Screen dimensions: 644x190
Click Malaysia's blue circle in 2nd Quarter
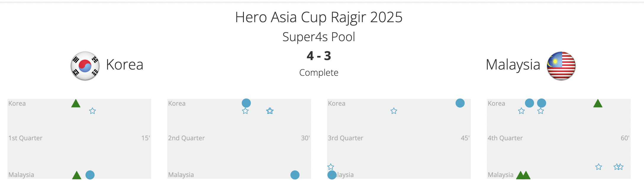tap(295, 175)
